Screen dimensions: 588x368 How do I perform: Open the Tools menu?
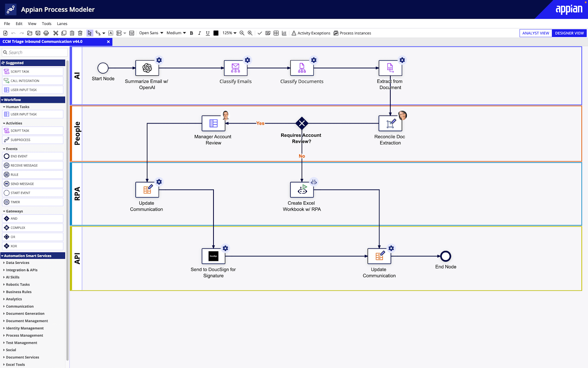(47, 24)
